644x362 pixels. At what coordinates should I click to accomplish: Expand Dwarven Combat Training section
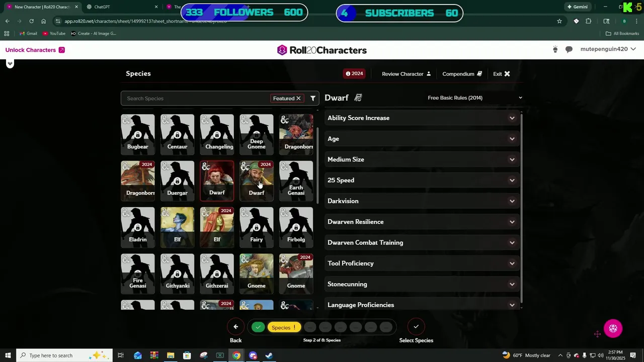pyautogui.click(x=422, y=243)
